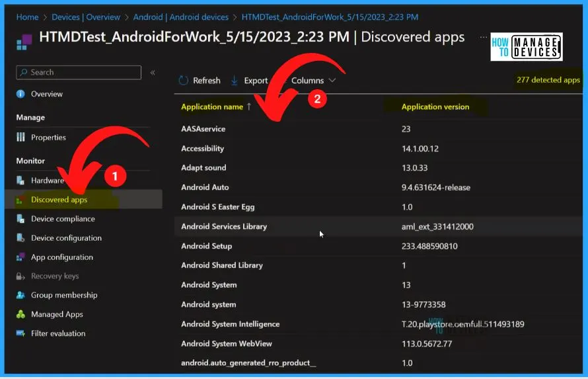Click the Refresh circular arrow icon
This screenshot has width=588, height=379.
183,80
